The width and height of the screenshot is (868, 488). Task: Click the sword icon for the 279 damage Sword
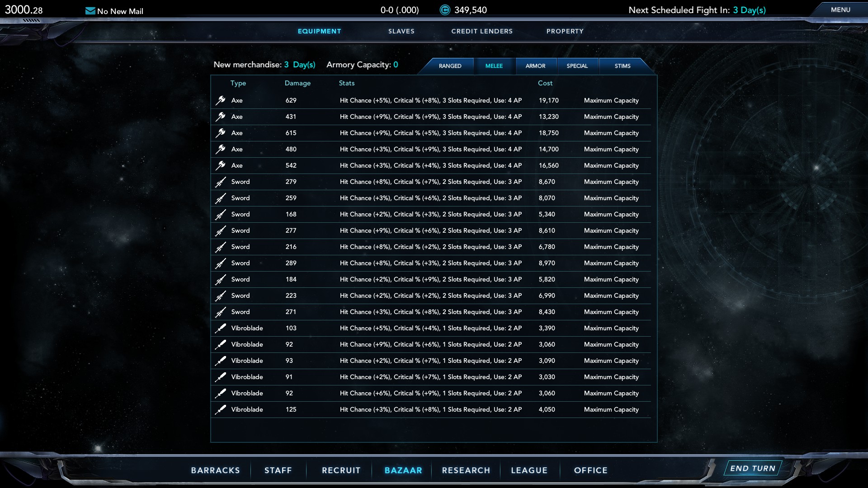(x=220, y=182)
